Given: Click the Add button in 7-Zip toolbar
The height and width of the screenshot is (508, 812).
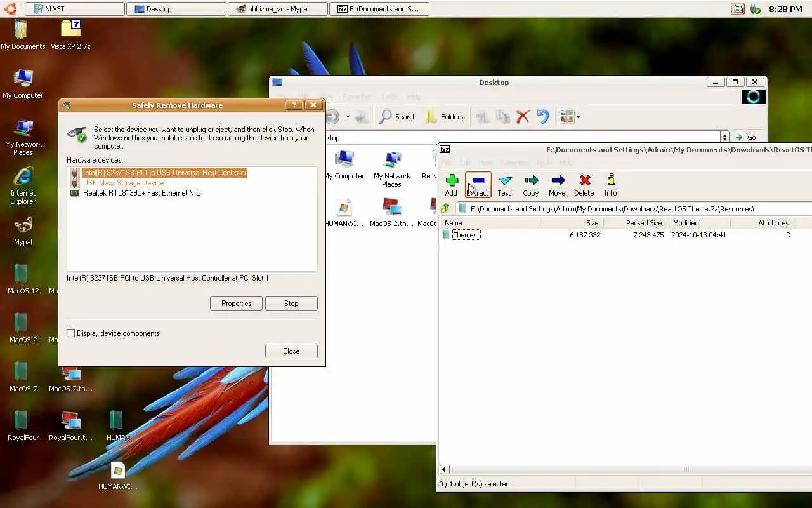Looking at the screenshot, I should click(x=451, y=185).
